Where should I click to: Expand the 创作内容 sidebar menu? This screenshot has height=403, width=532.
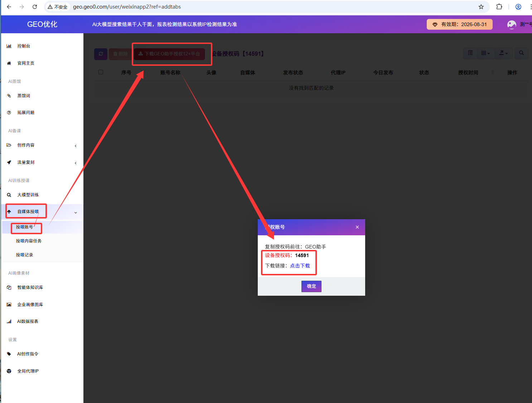click(26, 145)
